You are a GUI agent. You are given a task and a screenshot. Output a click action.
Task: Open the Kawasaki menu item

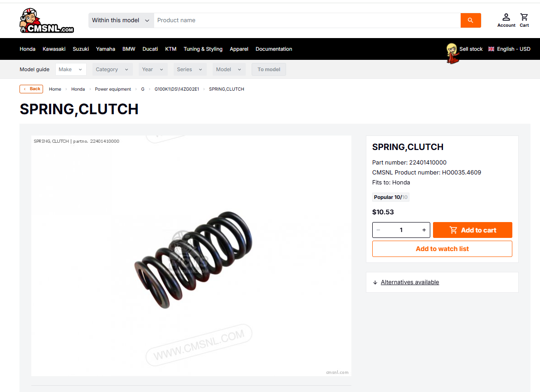click(x=54, y=49)
